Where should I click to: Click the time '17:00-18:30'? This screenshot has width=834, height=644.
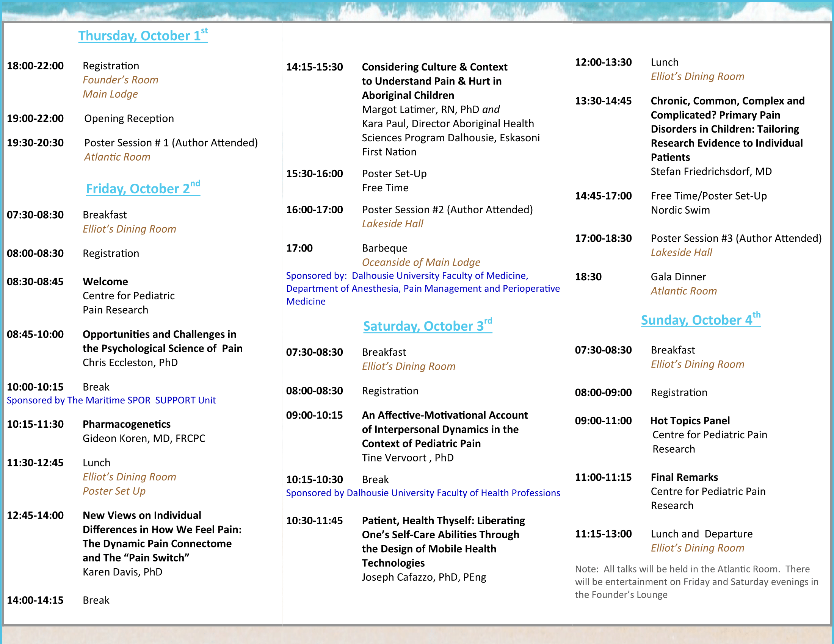click(604, 238)
